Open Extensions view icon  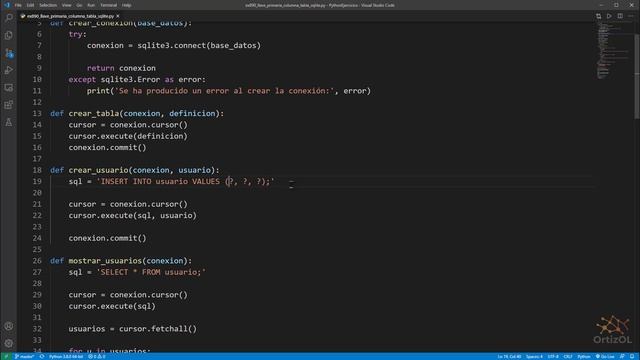coord(9,105)
